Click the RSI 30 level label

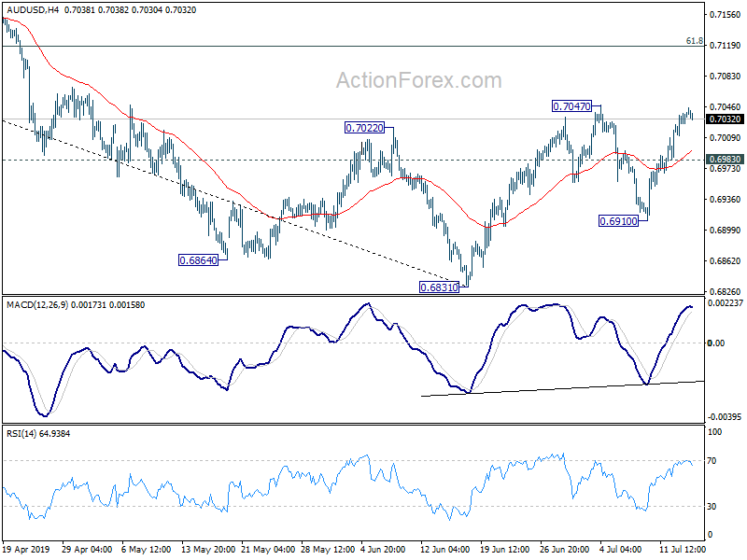(712, 506)
